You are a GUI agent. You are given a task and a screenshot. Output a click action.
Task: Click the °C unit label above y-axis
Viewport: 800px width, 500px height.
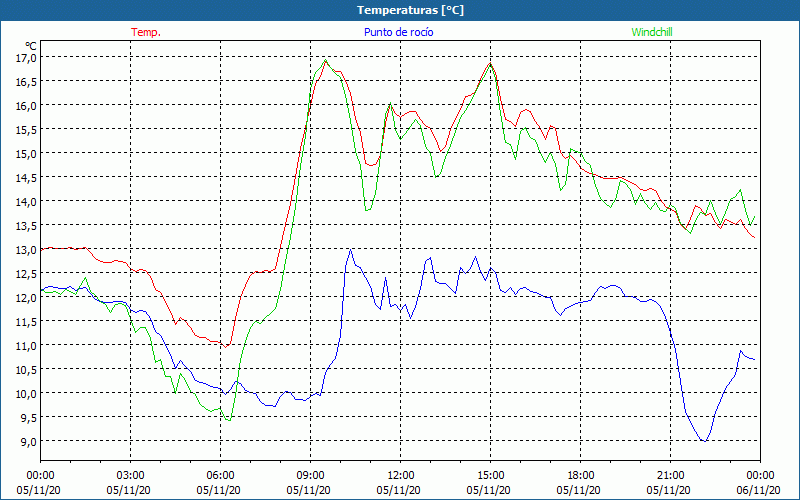(30, 45)
